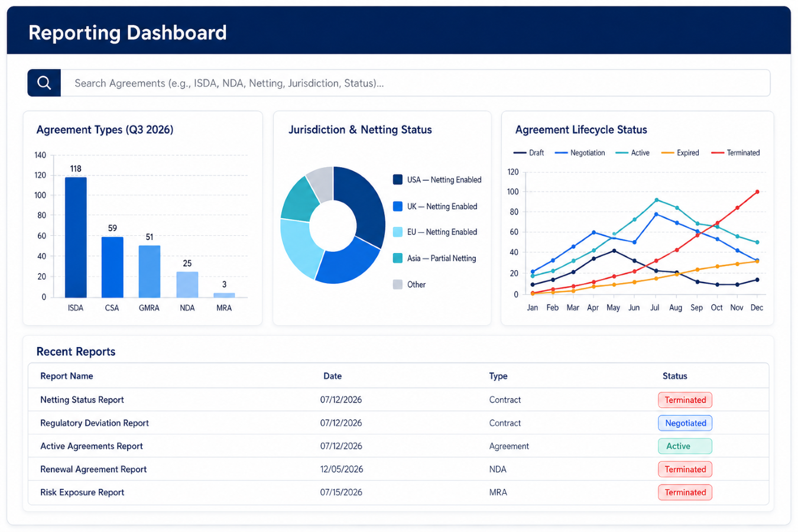Click the Jan month label on lifecycle chart

[533, 307]
